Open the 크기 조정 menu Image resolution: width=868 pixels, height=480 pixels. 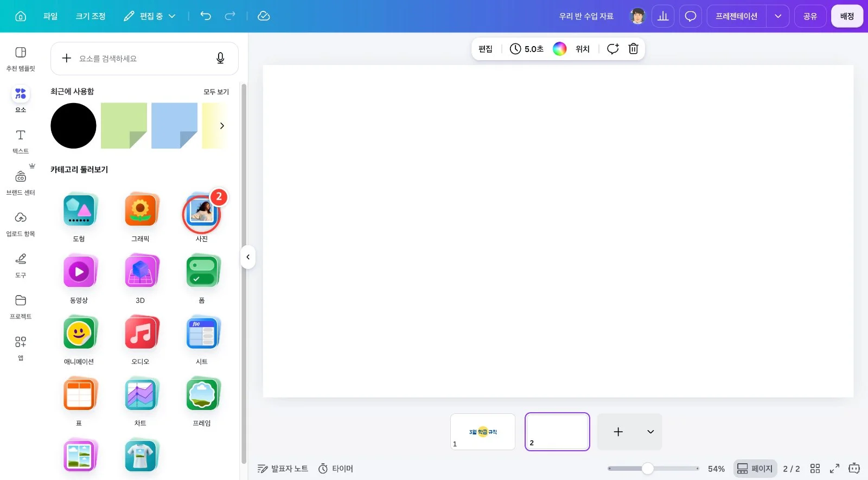pos(91,16)
